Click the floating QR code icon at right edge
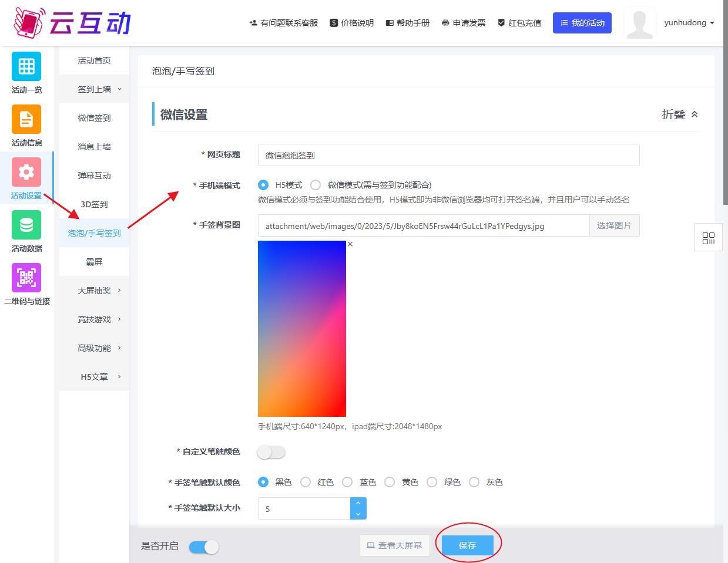728x563 pixels. [709, 238]
